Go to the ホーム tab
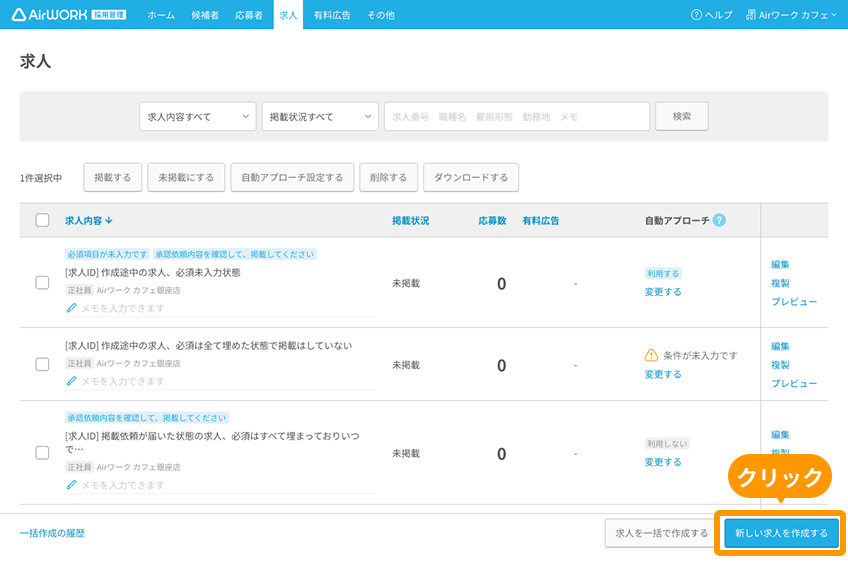 pyautogui.click(x=161, y=15)
